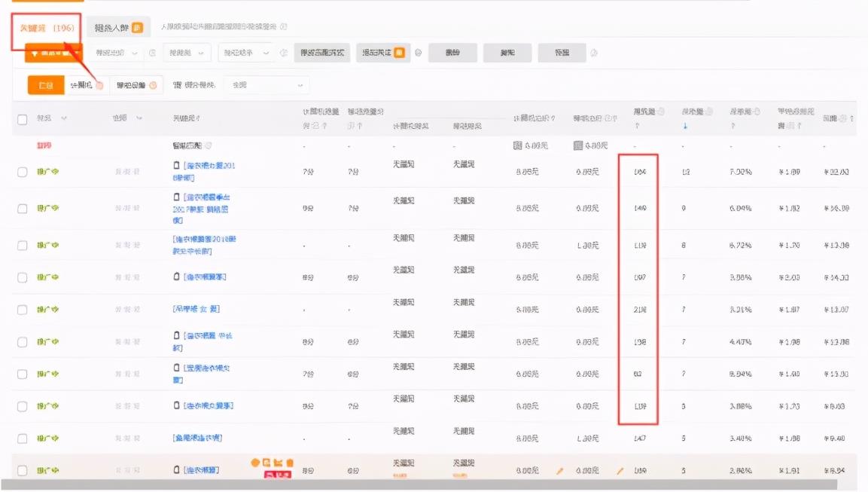Tick the checkbox of the last highlighted keyword row
The image size is (868, 492).
click(x=22, y=470)
